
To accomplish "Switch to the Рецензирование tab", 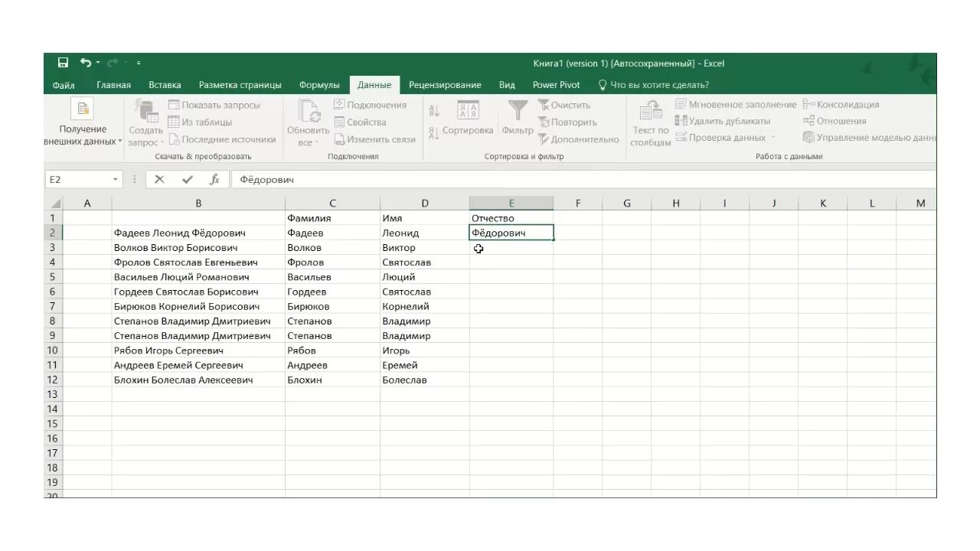I will (445, 85).
